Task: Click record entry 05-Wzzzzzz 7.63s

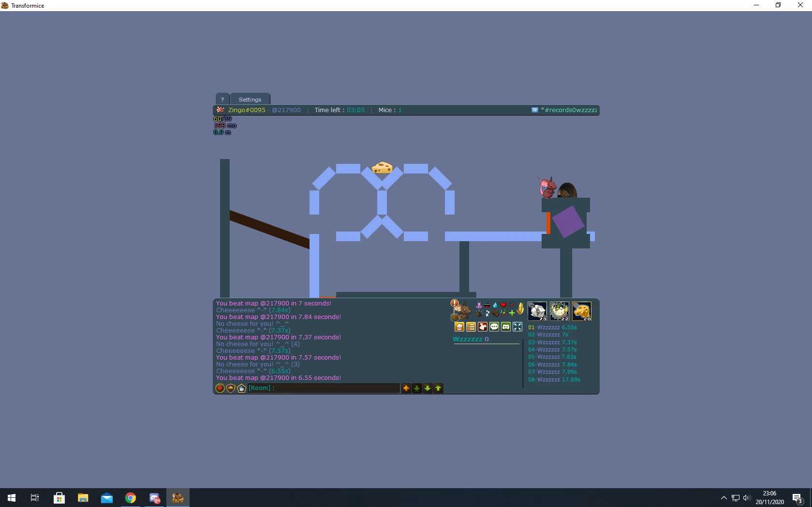Action: [x=552, y=357]
